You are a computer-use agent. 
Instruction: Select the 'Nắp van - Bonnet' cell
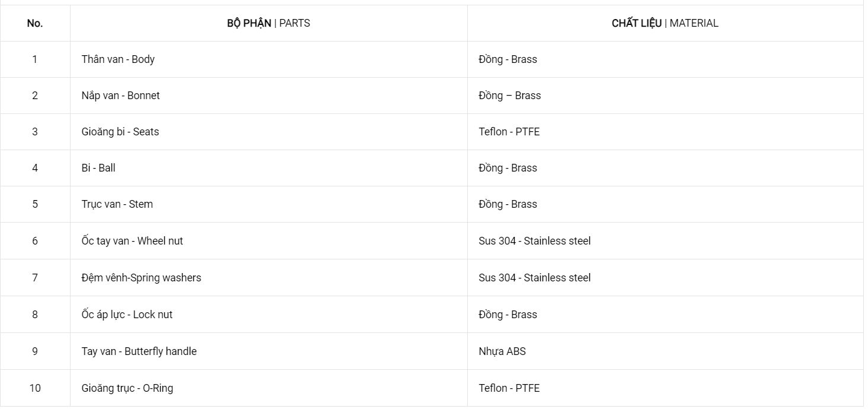coord(269,96)
